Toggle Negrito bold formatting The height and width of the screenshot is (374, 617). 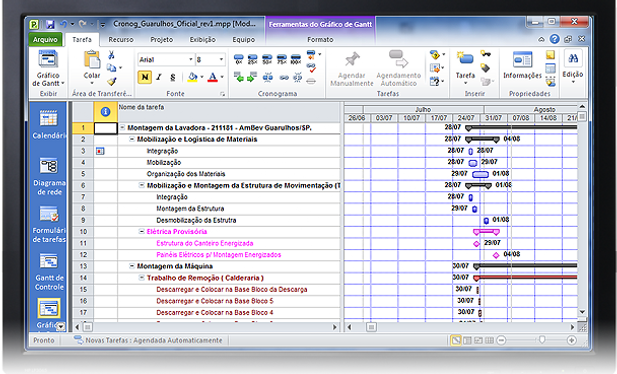coord(145,77)
